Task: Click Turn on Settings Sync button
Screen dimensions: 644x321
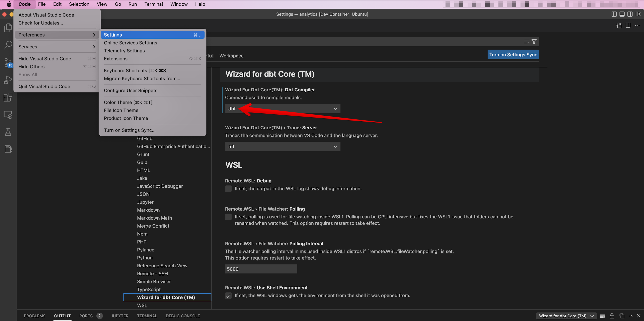Action: pos(513,55)
